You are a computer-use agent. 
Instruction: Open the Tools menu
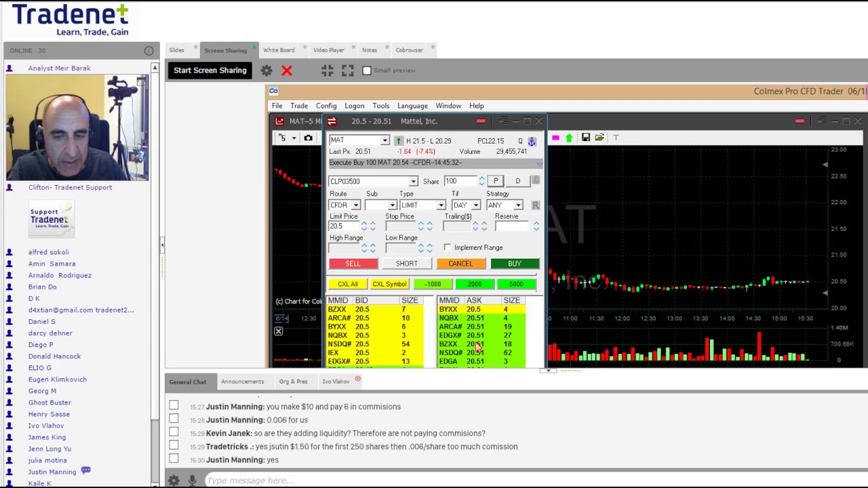point(380,106)
